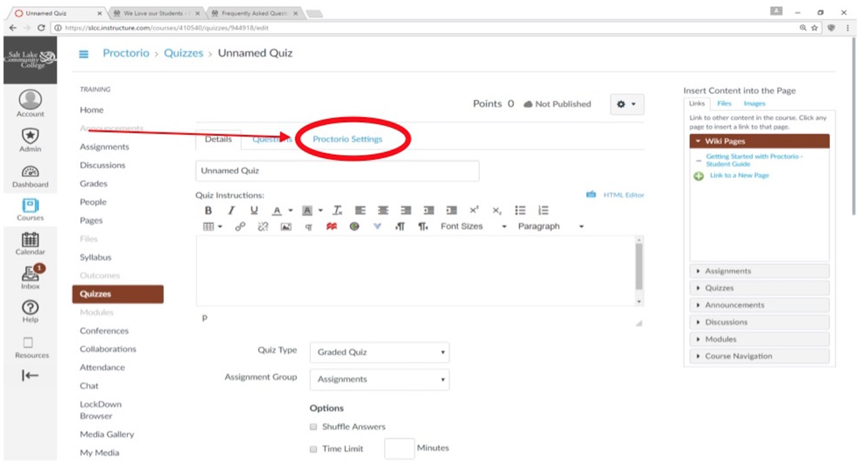Go to the Dashboard
The height and width of the screenshot is (469, 868).
click(x=30, y=176)
